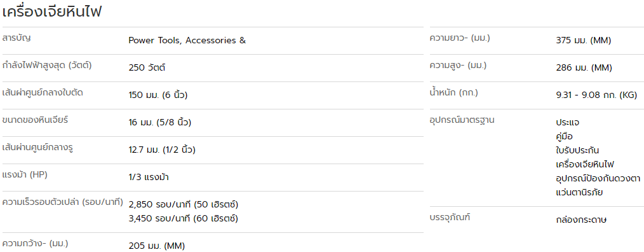
Task: Click the 12.7 มม. (1/2 นิ้ว) value
Action: tap(162, 150)
